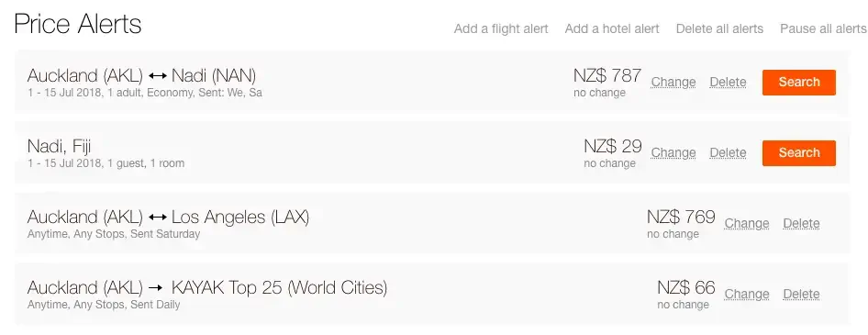
Task: Select Delete all alerts
Action: point(719,28)
